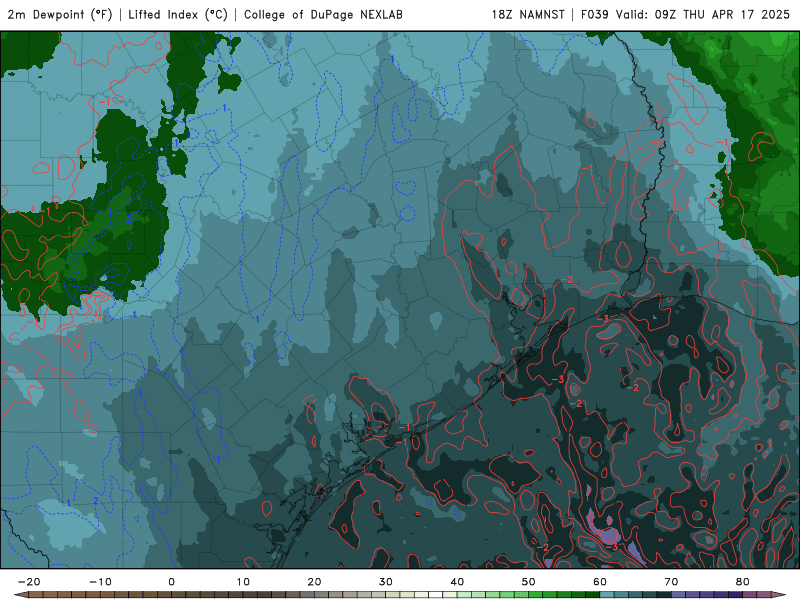This screenshot has width=800, height=600.
Task: Click the '50' label on the color scale
Action: click(x=529, y=582)
